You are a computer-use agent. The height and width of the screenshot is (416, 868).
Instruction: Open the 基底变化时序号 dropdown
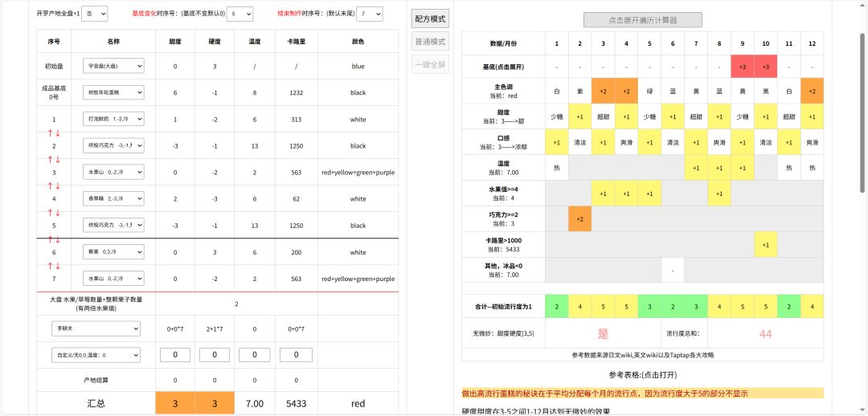[240, 14]
